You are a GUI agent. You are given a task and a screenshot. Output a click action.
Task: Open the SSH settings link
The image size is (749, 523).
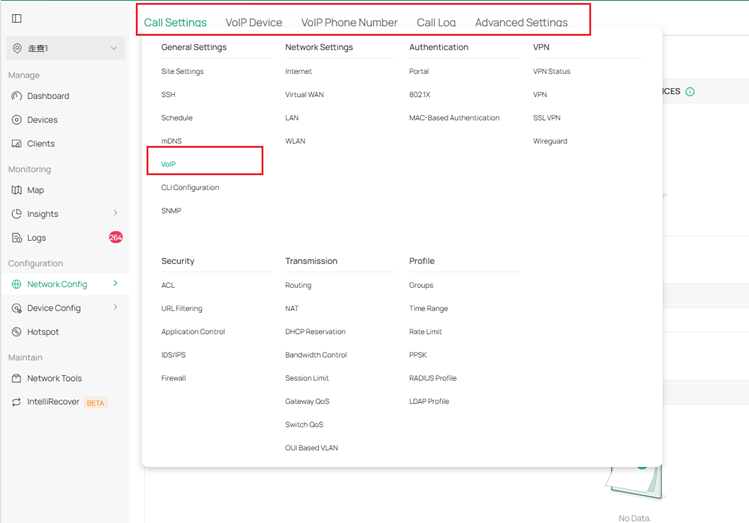tap(168, 95)
